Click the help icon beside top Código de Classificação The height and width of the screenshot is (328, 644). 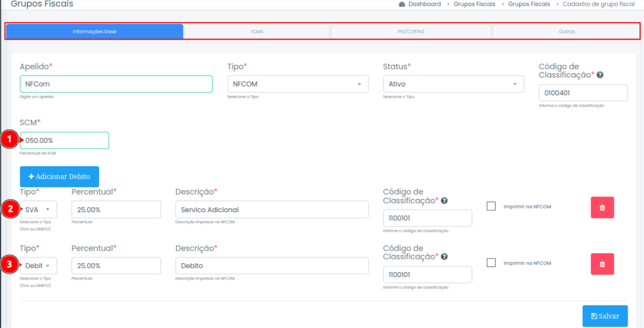(600, 75)
